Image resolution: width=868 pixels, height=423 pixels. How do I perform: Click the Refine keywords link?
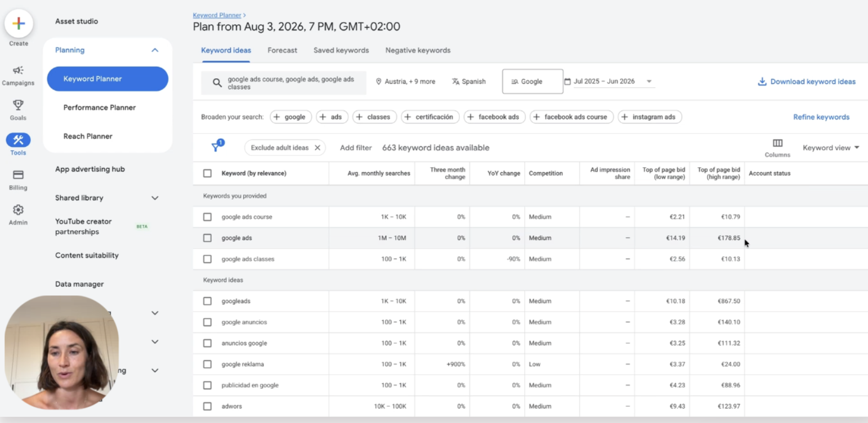point(821,117)
